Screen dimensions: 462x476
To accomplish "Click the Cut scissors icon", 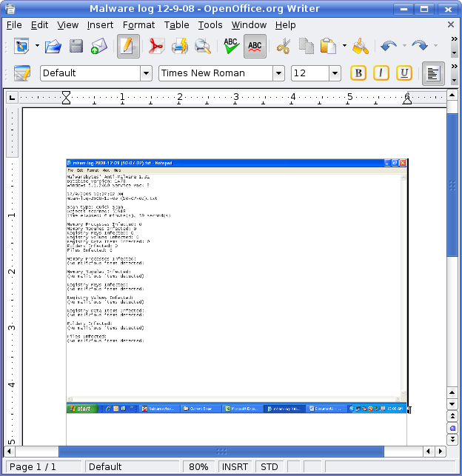I will click(x=283, y=47).
